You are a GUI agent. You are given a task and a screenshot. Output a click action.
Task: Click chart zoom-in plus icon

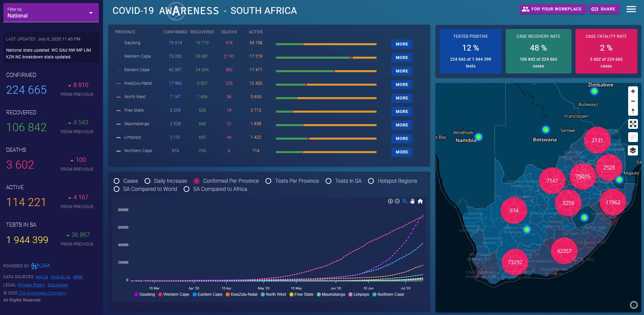tap(390, 201)
